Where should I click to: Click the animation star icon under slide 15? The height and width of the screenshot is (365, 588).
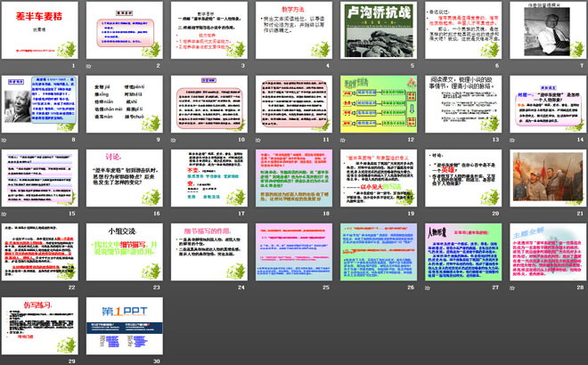point(4,214)
